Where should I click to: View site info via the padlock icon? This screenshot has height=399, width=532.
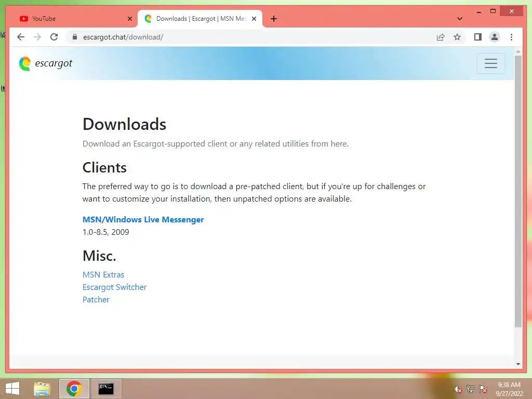(x=75, y=37)
